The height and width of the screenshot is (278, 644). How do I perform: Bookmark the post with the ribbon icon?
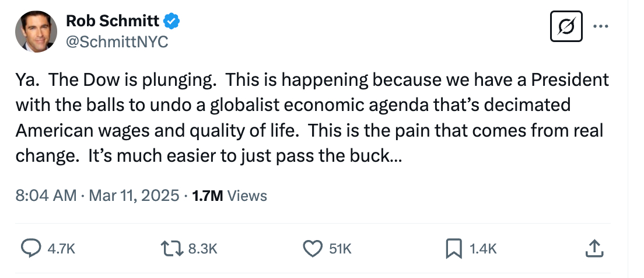[453, 249]
